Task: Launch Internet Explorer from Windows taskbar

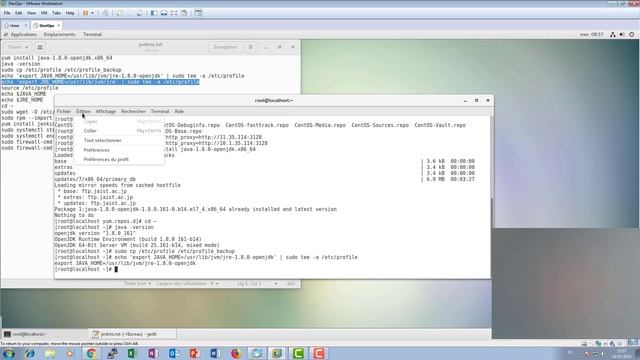Action: (x=29, y=353)
